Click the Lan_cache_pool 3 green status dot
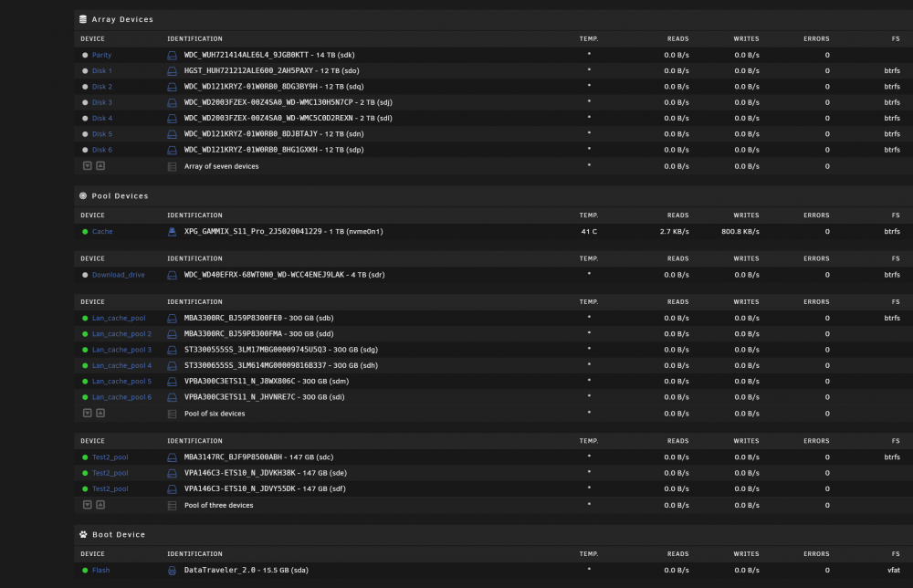This screenshot has width=913, height=588. click(85, 350)
